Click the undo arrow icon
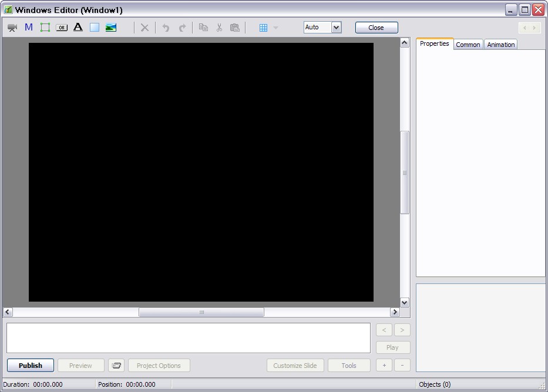The width and height of the screenshot is (548, 392). [166, 28]
